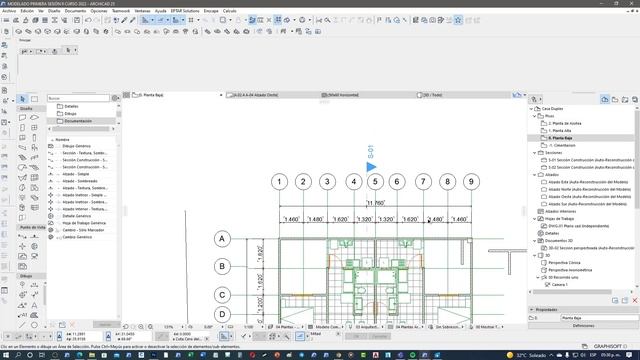Screen dimensions: 640x360
Task: Open the Diseño menu
Action: pyautogui.click(x=54, y=11)
